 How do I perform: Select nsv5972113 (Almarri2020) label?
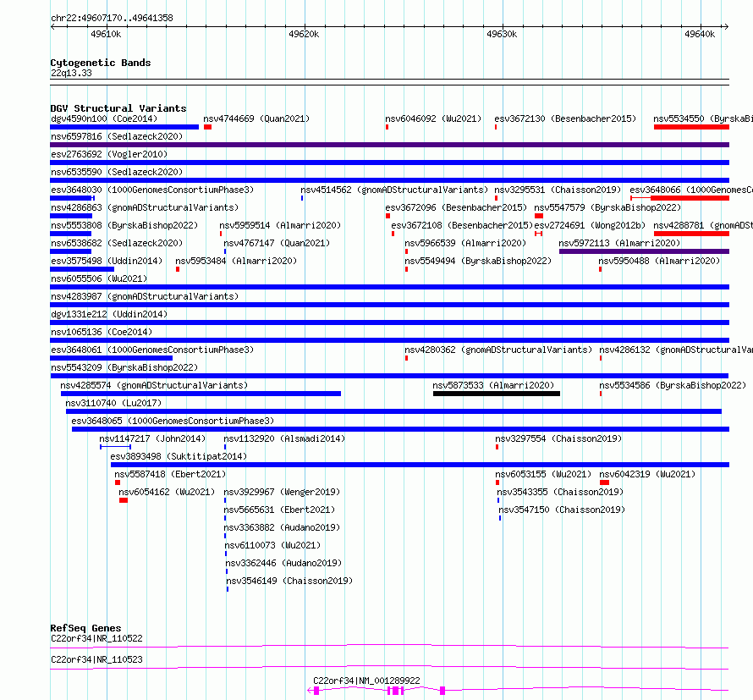(619, 243)
